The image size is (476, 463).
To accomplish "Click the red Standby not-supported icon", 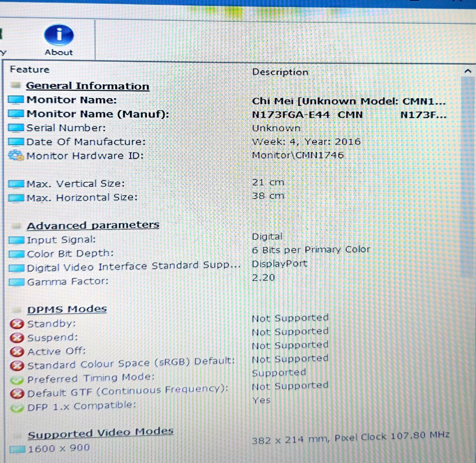I will pos(17,324).
